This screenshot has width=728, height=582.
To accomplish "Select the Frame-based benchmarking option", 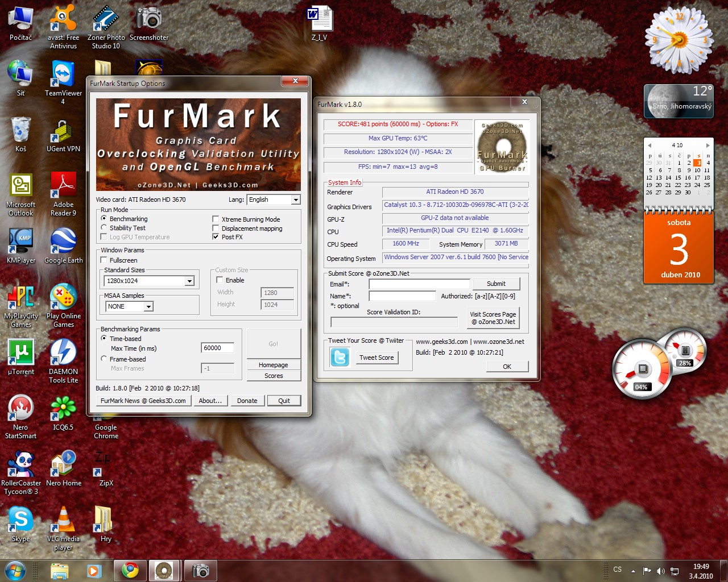I will tap(104, 359).
